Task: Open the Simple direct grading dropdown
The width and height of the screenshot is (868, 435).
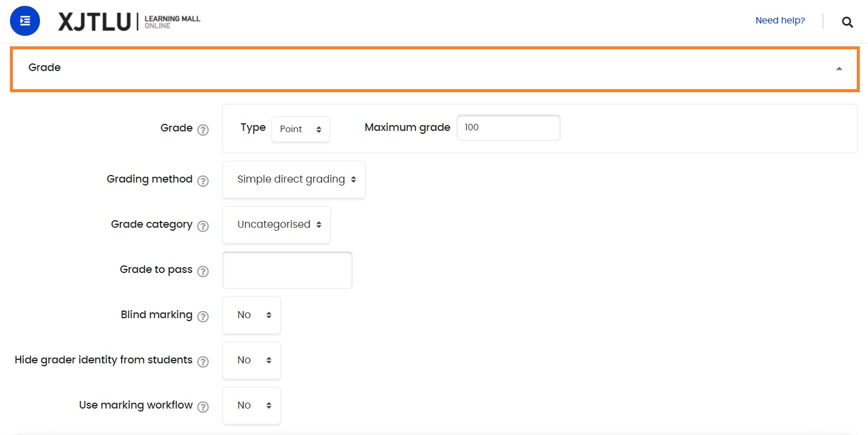Action: (294, 180)
